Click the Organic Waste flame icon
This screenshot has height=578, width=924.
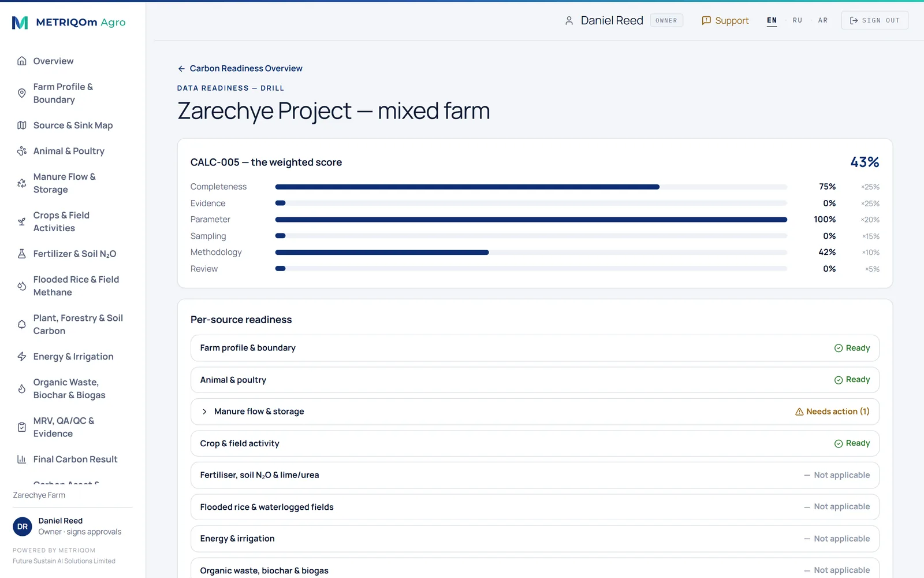click(x=22, y=389)
